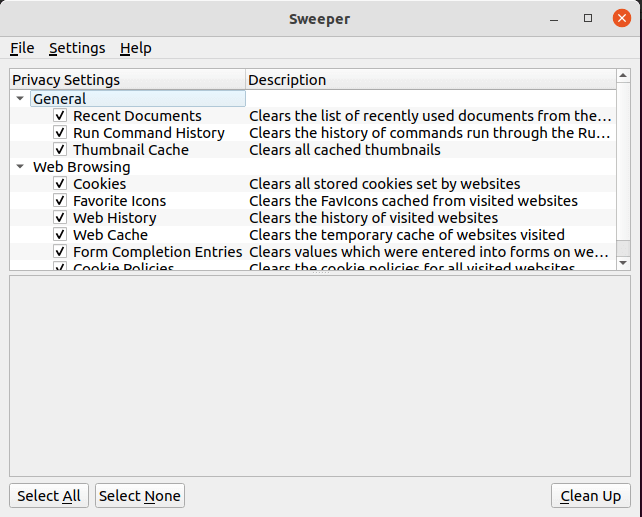Select the General tree row
This screenshot has height=517, width=642.
(x=138, y=99)
